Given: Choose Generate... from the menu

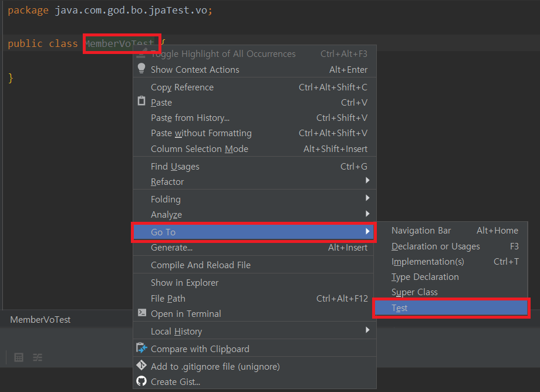Looking at the screenshot, I should pos(255,248).
